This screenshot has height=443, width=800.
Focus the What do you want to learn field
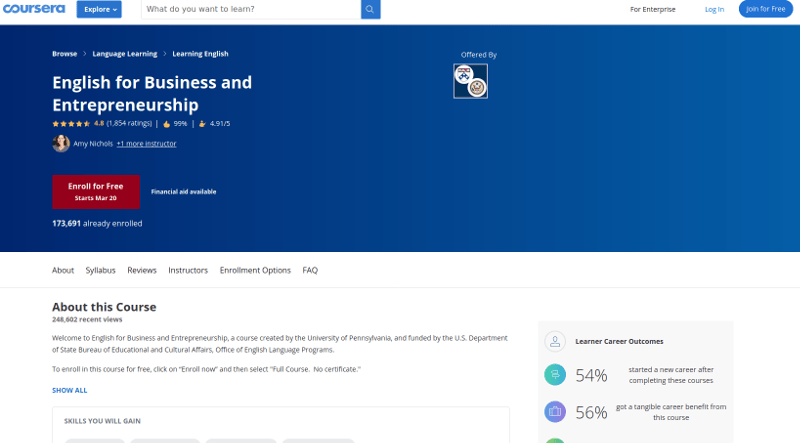click(251, 9)
